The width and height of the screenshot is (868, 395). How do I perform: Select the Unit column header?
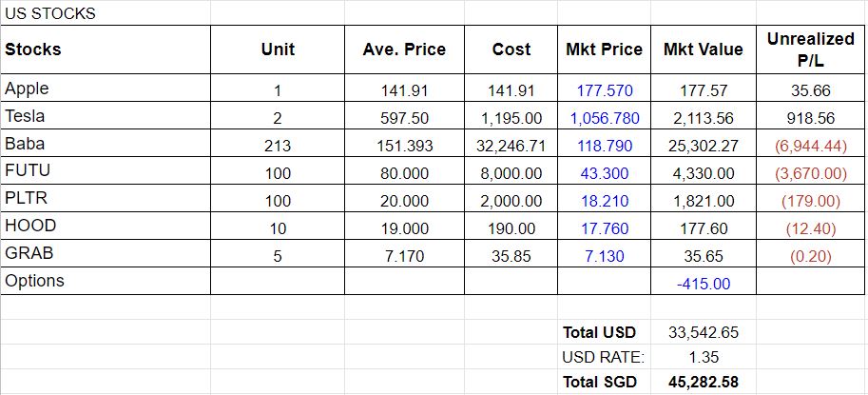[278, 49]
